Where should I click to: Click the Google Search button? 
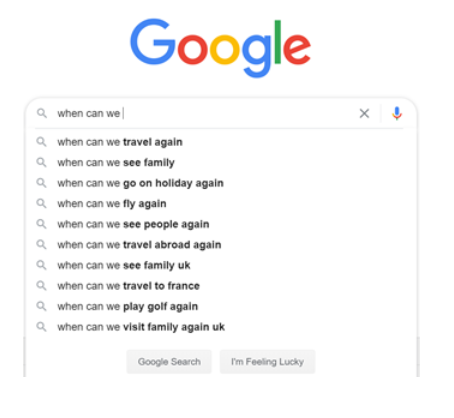point(169,362)
